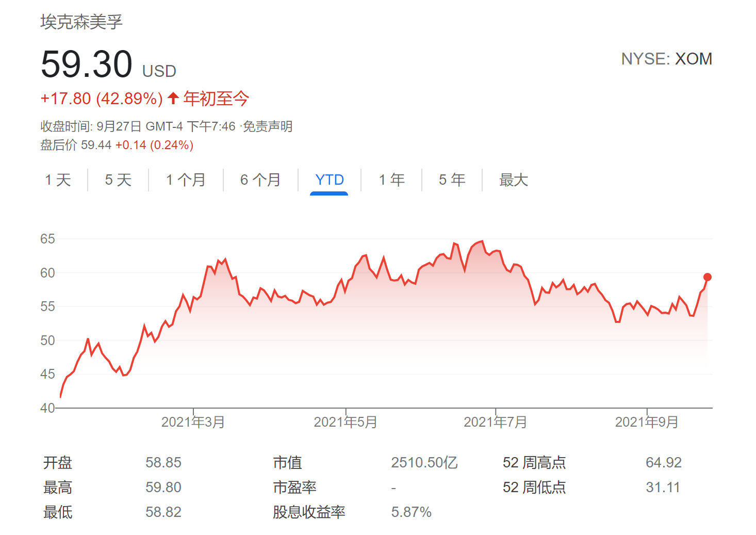Image resolution: width=756 pixels, height=535 pixels.
Task: Click the red endpoint dot on the chart
Action: (x=708, y=277)
